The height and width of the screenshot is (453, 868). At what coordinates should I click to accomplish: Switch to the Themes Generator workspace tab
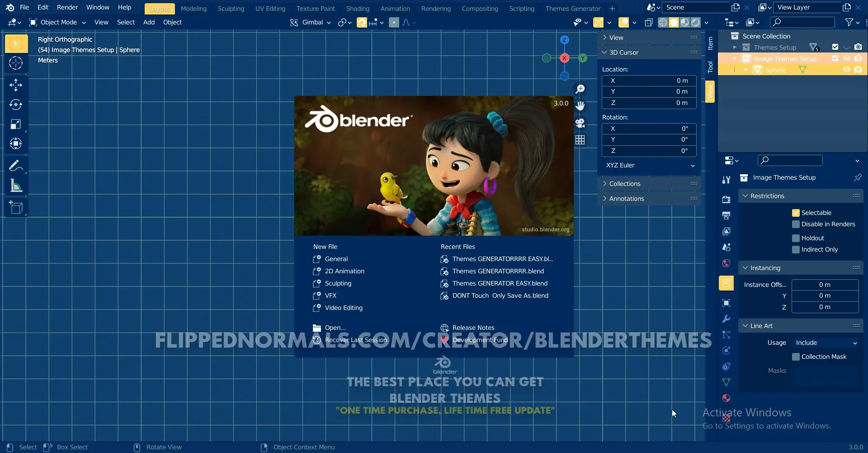(573, 9)
